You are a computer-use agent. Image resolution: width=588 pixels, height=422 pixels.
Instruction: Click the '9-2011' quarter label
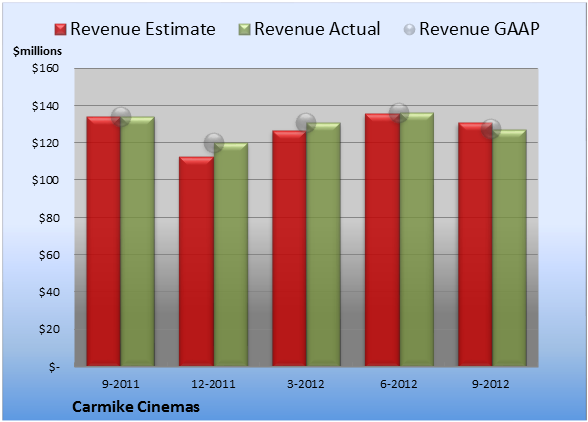(x=121, y=384)
